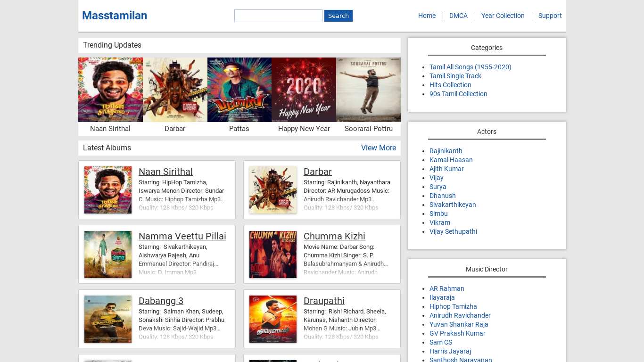The width and height of the screenshot is (644, 362).
Task: Click Naan Sirithal album cover in Latest Albums
Action: [108, 190]
